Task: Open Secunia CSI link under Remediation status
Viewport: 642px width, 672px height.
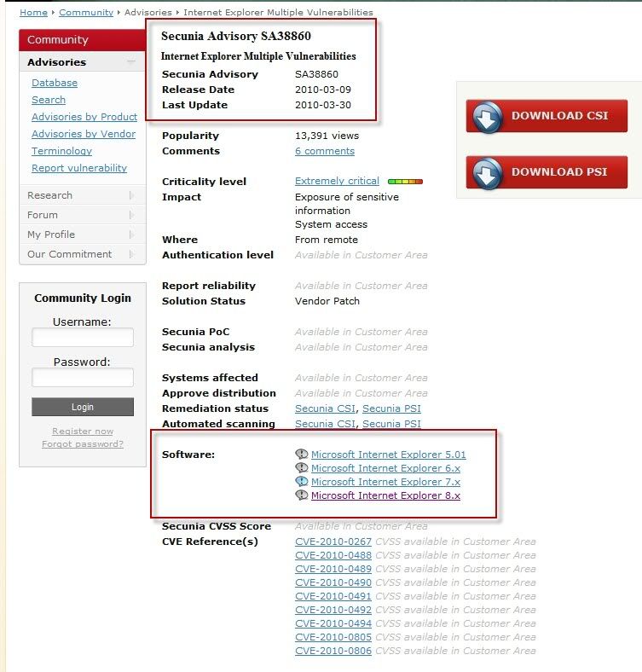Action: [325, 408]
